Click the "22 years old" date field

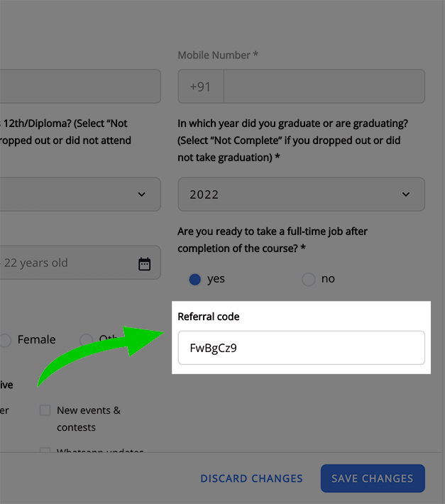tap(64, 263)
